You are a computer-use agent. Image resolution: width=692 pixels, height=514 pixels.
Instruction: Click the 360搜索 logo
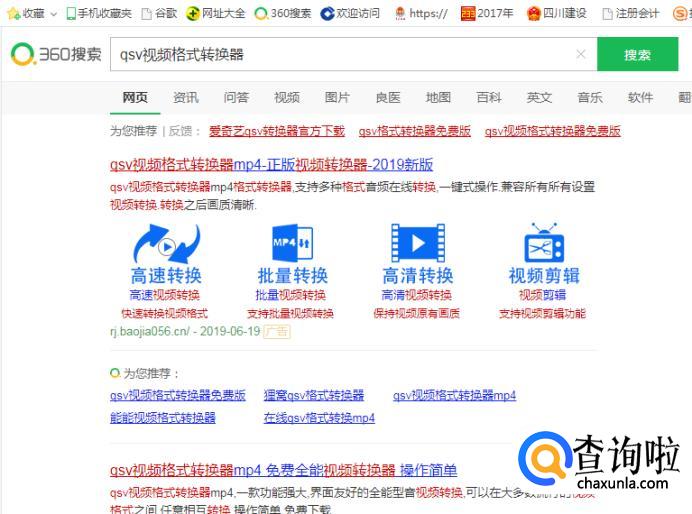tap(56, 54)
